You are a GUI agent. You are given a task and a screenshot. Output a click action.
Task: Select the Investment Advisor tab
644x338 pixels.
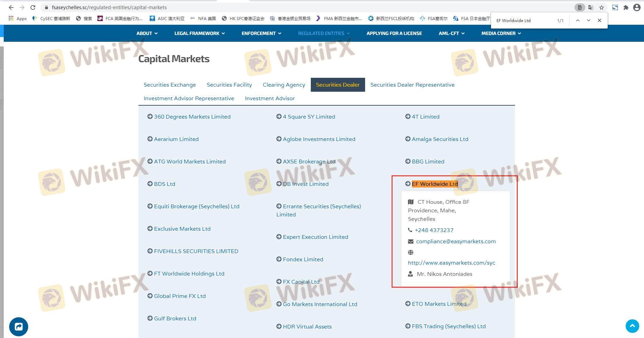(270, 98)
